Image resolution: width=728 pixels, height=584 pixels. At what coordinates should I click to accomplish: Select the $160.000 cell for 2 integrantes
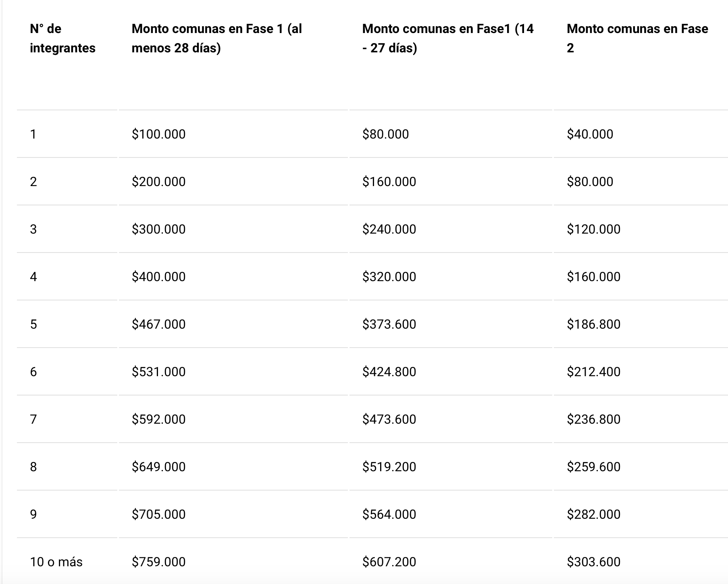[x=389, y=182]
